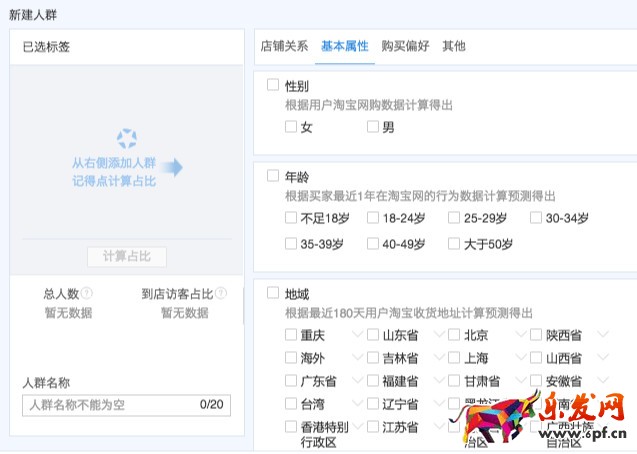
Task: Expand the 北京 dropdown arrow
Action: coord(521,335)
